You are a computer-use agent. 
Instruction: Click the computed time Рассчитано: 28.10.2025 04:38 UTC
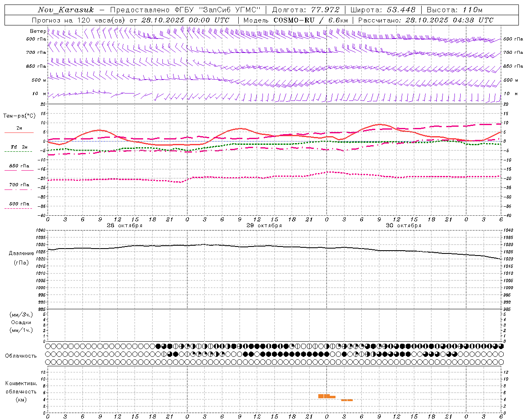[426, 20]
